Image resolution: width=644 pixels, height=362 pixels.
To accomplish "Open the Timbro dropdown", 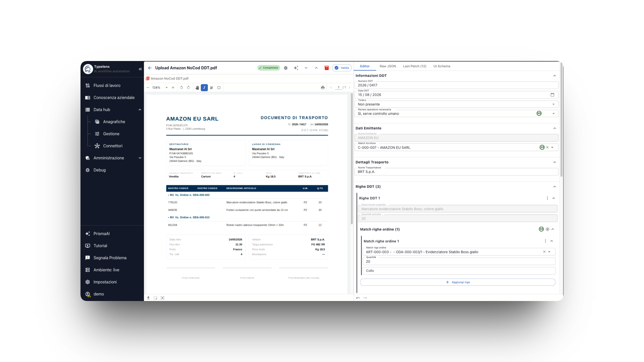I will [456, 104].
